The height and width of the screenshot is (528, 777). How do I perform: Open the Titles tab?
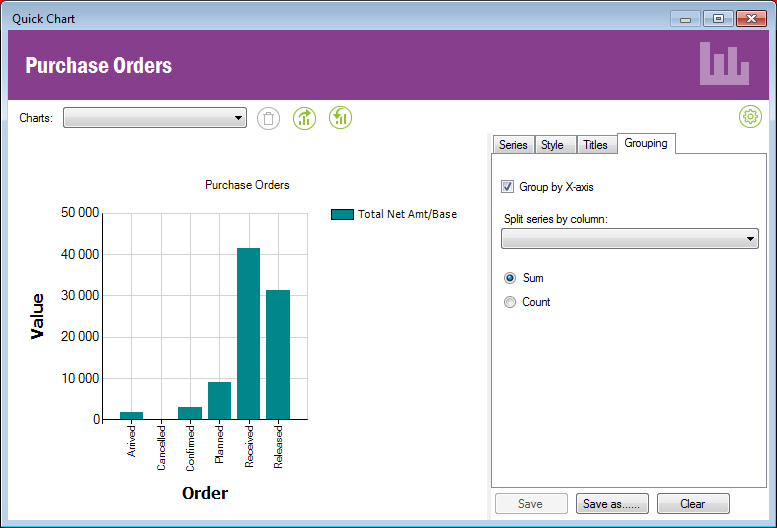tap(595, 145)
